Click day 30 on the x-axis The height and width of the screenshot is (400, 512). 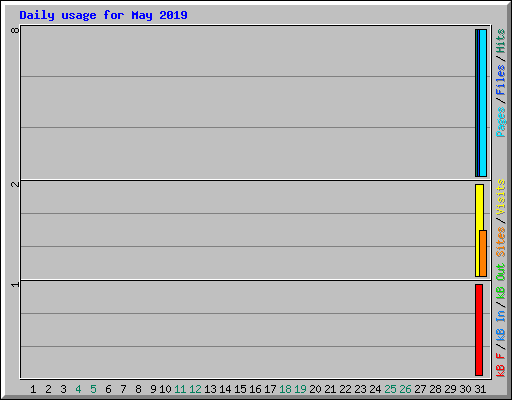coord(465,389)
